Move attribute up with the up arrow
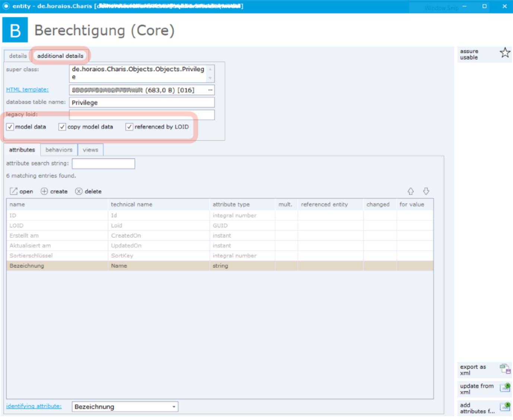This screenshot has width=513, height=420. coord(411,191)
